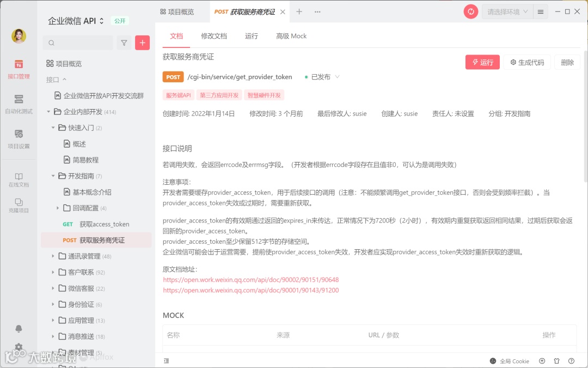Open notifications bell icon

(x=19, y=329)
